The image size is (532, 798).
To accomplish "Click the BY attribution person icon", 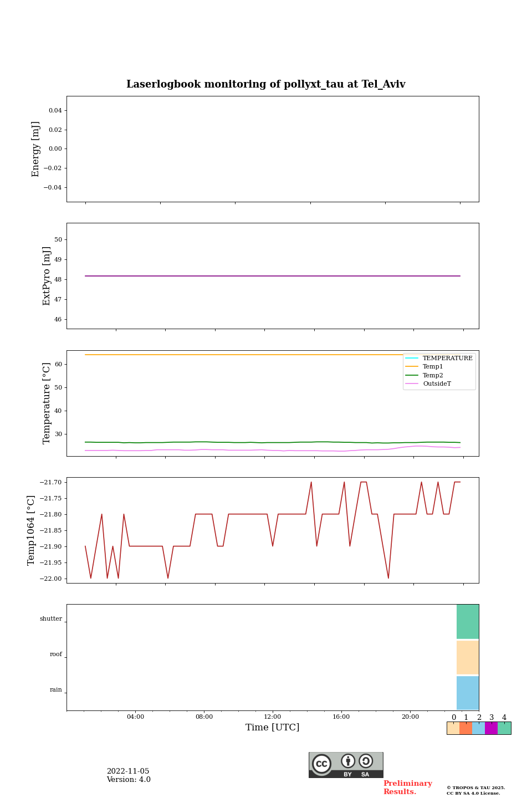I will coord(348,761).
